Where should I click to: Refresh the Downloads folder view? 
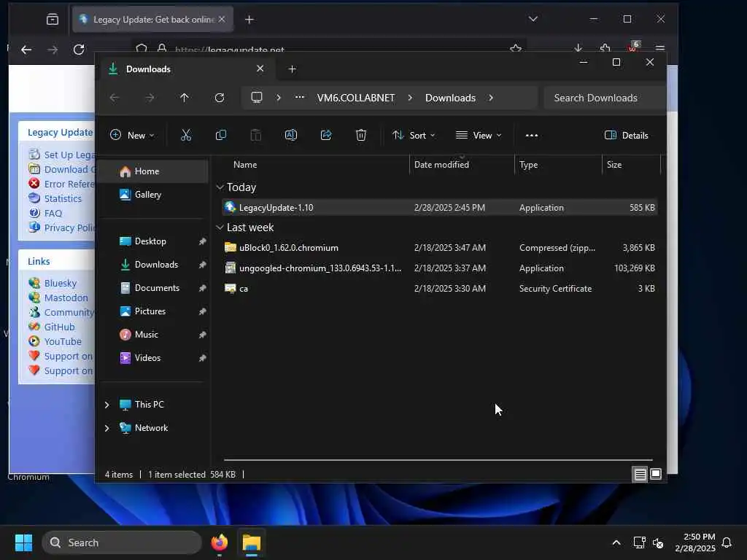pos(220,98)
